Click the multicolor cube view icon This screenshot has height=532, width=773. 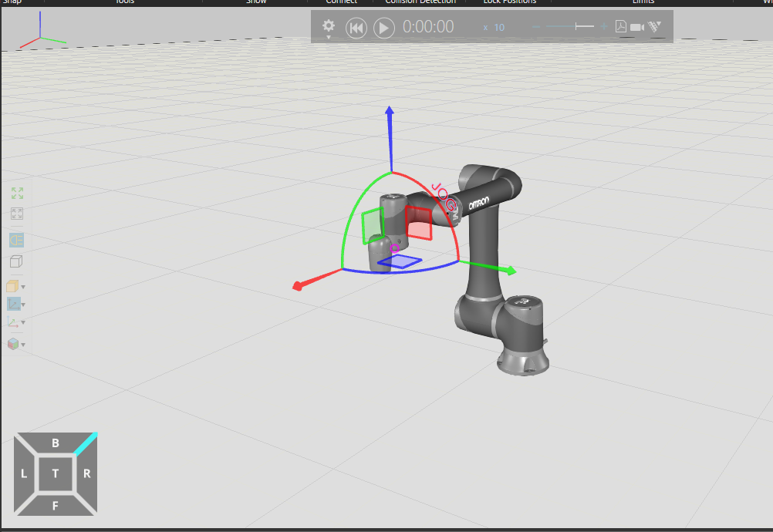[13, 344]
